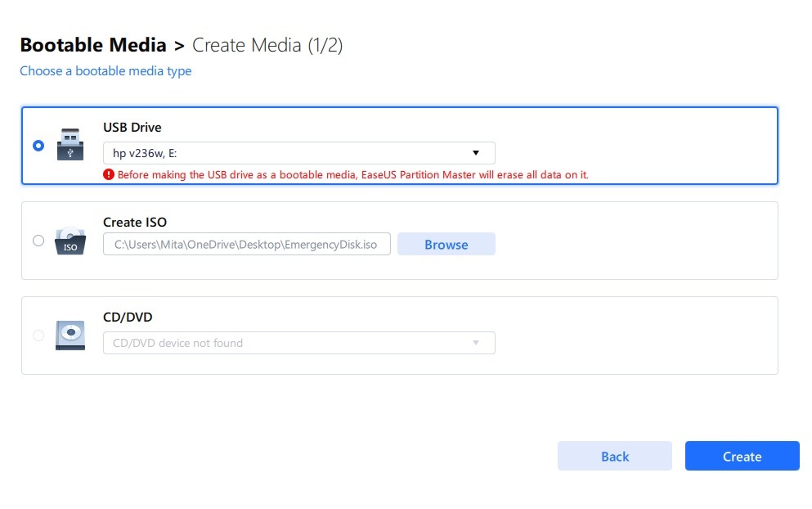Open the Choose a bootable media type link
The image size is (812, 509).
(x=105, y=71)
